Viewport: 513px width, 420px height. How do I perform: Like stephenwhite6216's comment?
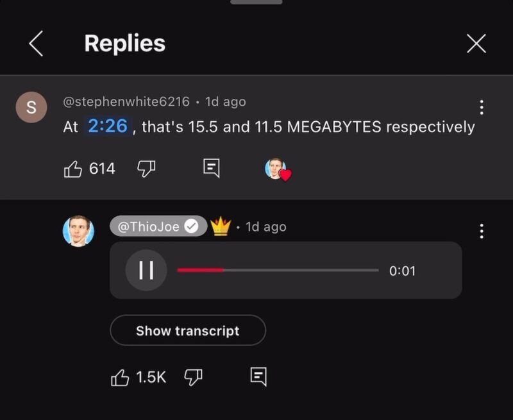(x=72, y=169)
